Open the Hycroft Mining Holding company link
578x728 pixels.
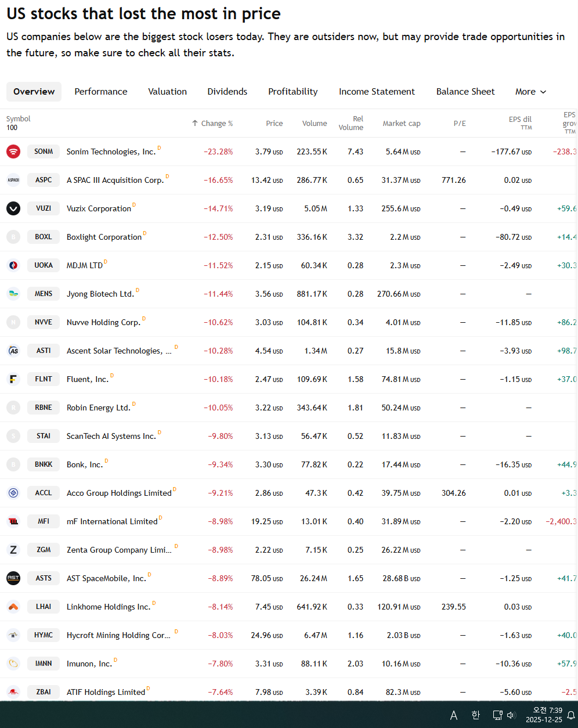click(x=119, y=635)
